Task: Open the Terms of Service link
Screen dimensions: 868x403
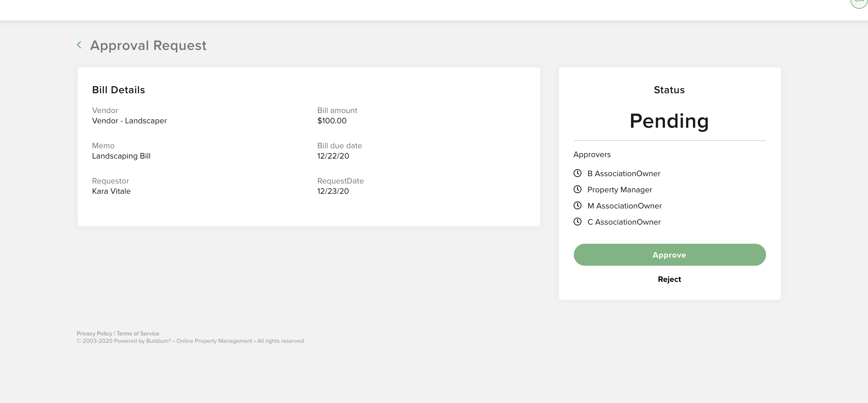Action: pyautogui.click(x=138, y=334)
